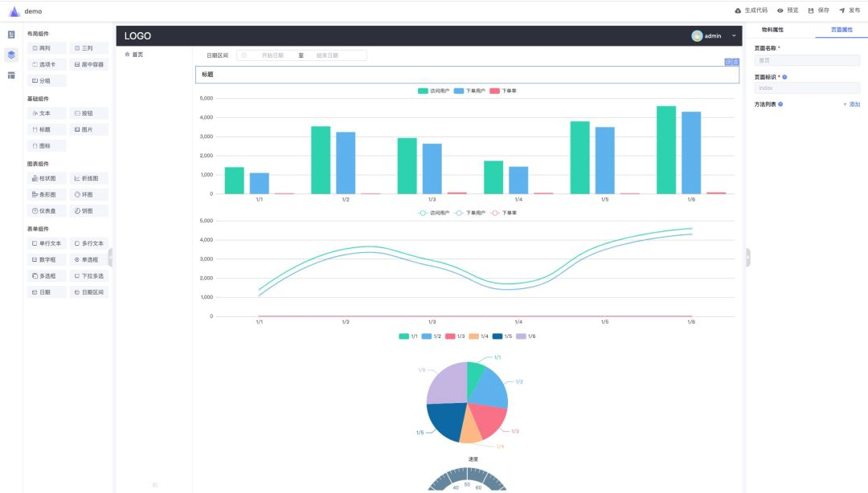Pick the 标题 heading component in library
The width and height of the screenshot is (868, 493).
[x=47, y=129]
